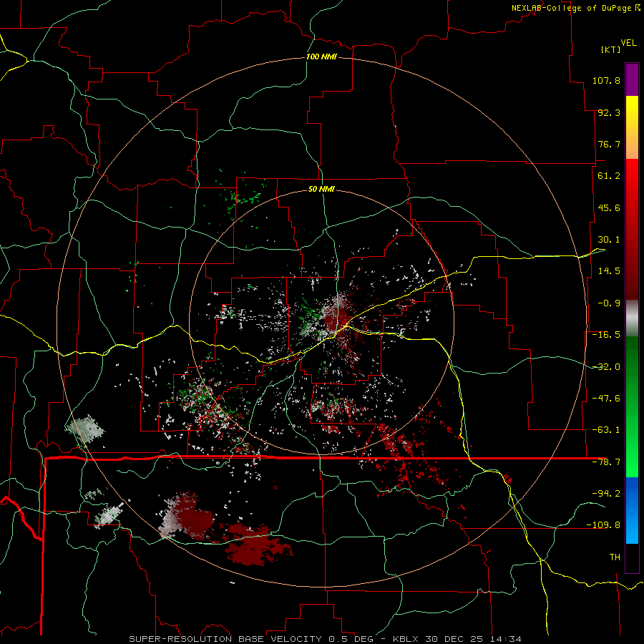
Task: Click the -0.9 scale value
Action: (x=609, y=303)
